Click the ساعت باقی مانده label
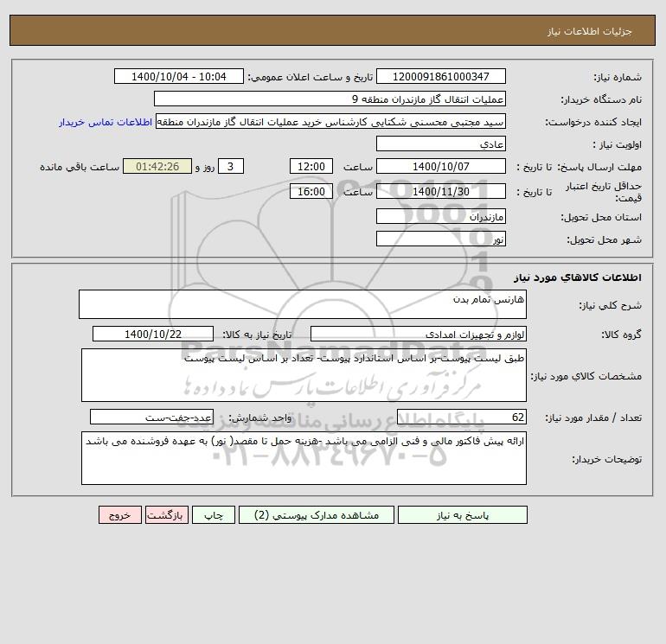 (x=80, y=167)
